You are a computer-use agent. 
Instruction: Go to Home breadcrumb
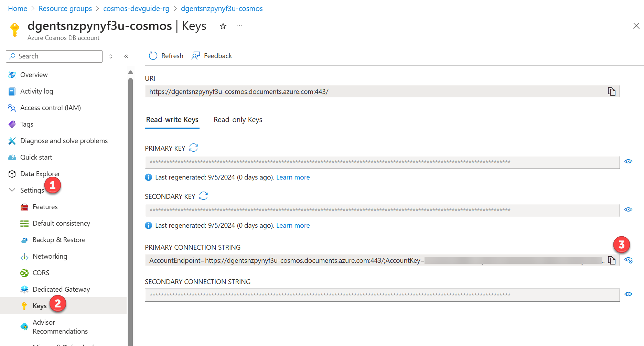(18, 9)
